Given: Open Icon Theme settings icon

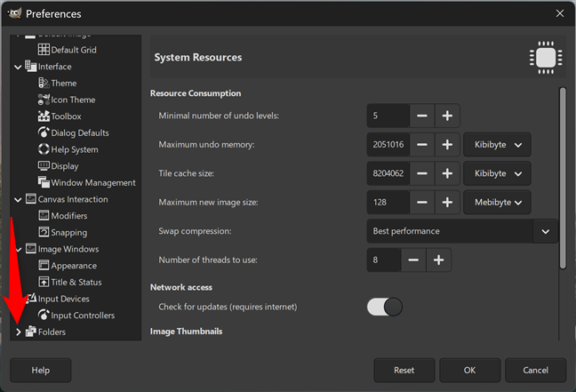Looking at the screenshot, I should [x=44, y=100].
